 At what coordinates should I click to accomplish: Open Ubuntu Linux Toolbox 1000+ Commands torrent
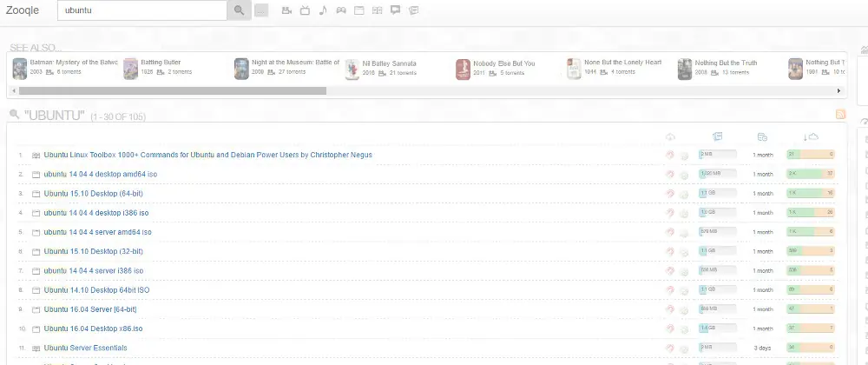pyautogui.click(x=207, y=155)
